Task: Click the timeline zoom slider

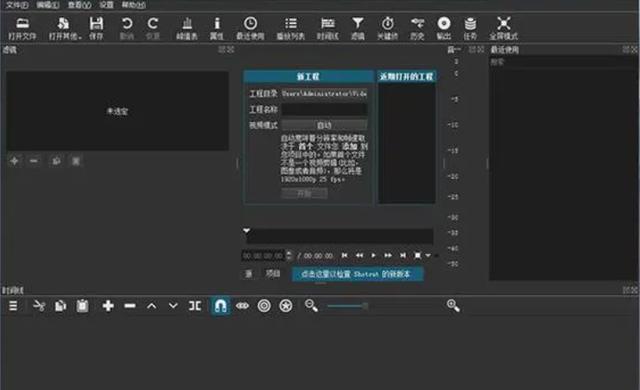Action: (348, 306)
